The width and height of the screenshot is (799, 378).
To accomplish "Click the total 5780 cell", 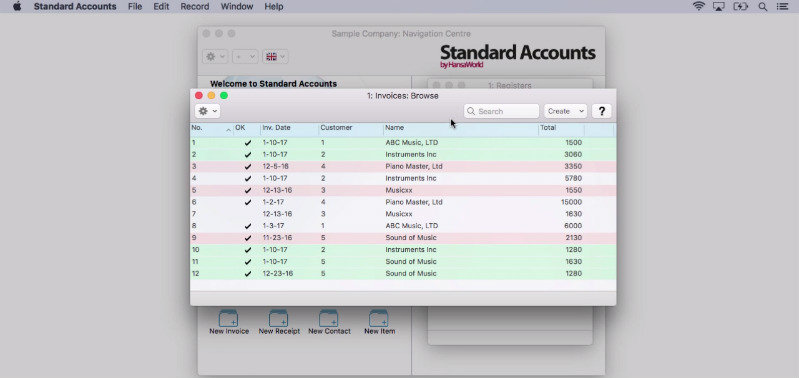I will tap(573, 178).
